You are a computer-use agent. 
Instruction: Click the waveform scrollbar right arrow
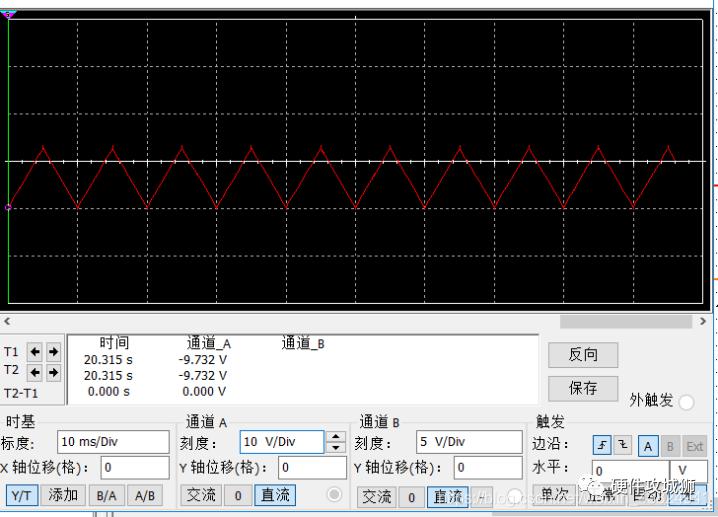tap(703, 321)
